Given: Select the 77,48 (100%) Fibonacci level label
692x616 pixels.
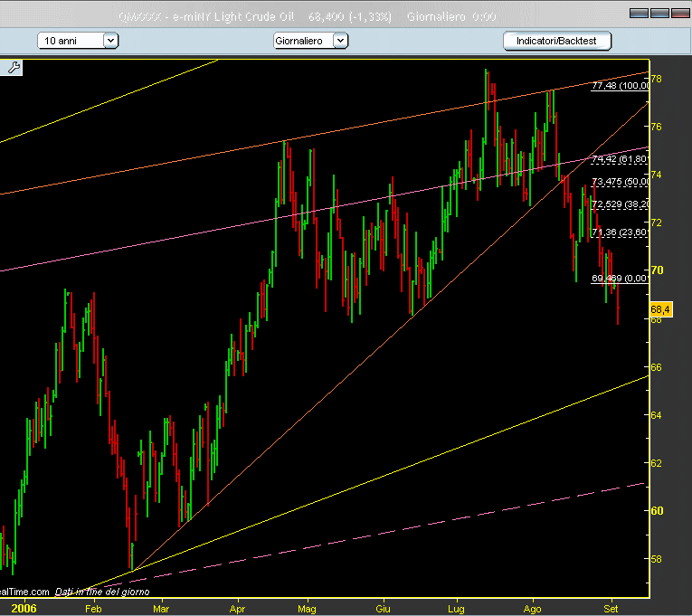Looking at the screenshot, I should pyautogui.click(x=620, y=86).
